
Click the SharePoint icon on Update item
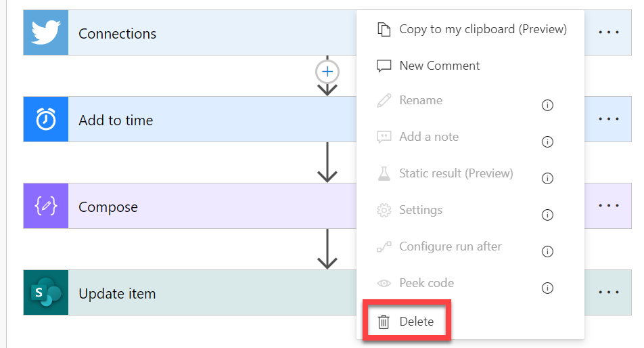[46, 293]
